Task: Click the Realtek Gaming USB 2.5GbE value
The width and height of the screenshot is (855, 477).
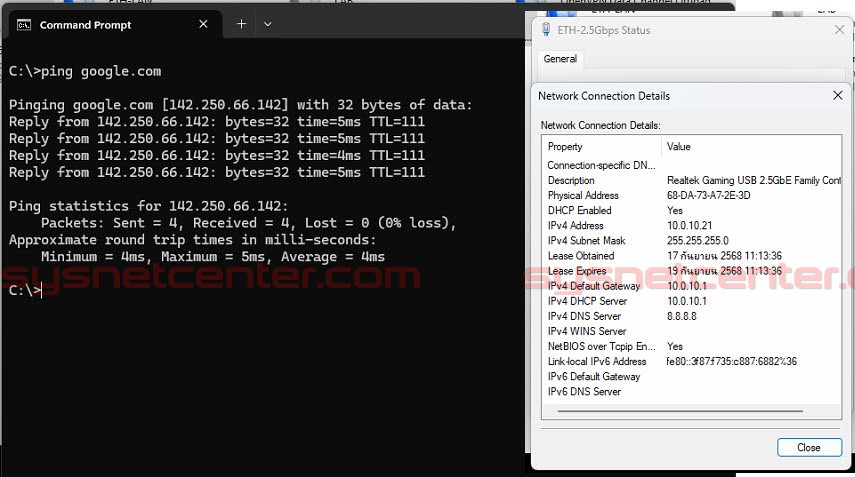Action: (754, 180)
